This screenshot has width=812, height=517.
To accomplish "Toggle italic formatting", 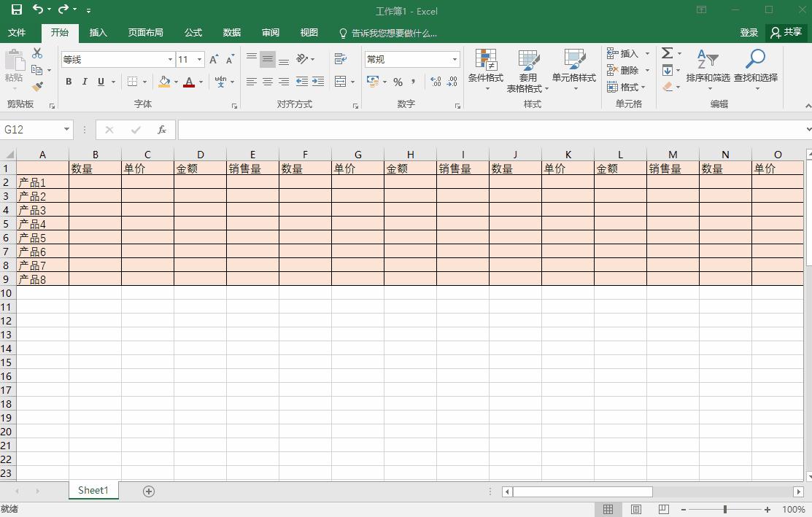I will pos(84,82).
